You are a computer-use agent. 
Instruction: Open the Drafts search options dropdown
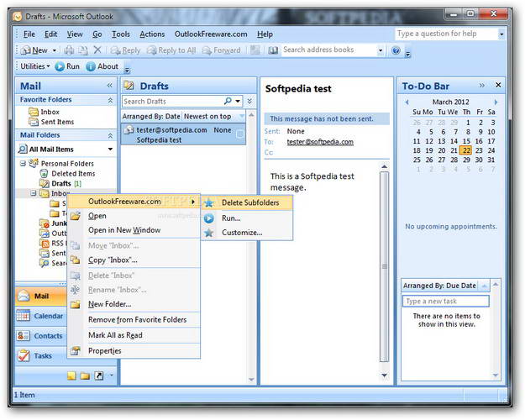point(238,101)
